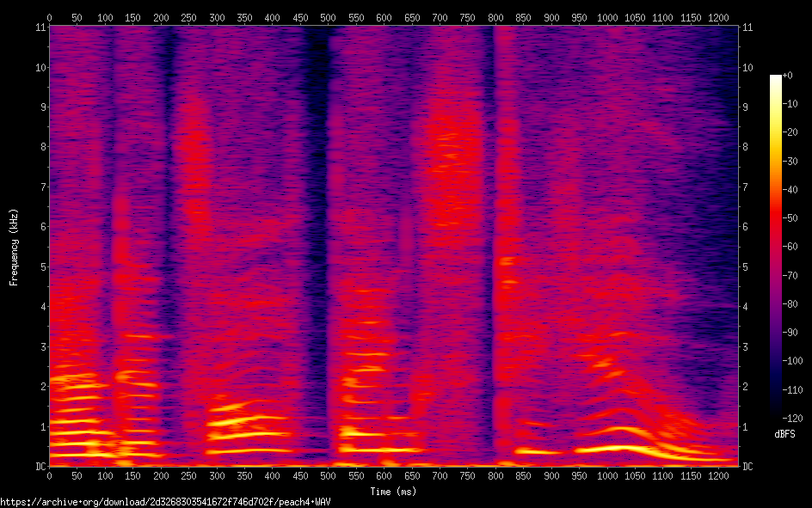Click the 0 ms label on the top time axis
812x508 pixels.
(49, 16)
